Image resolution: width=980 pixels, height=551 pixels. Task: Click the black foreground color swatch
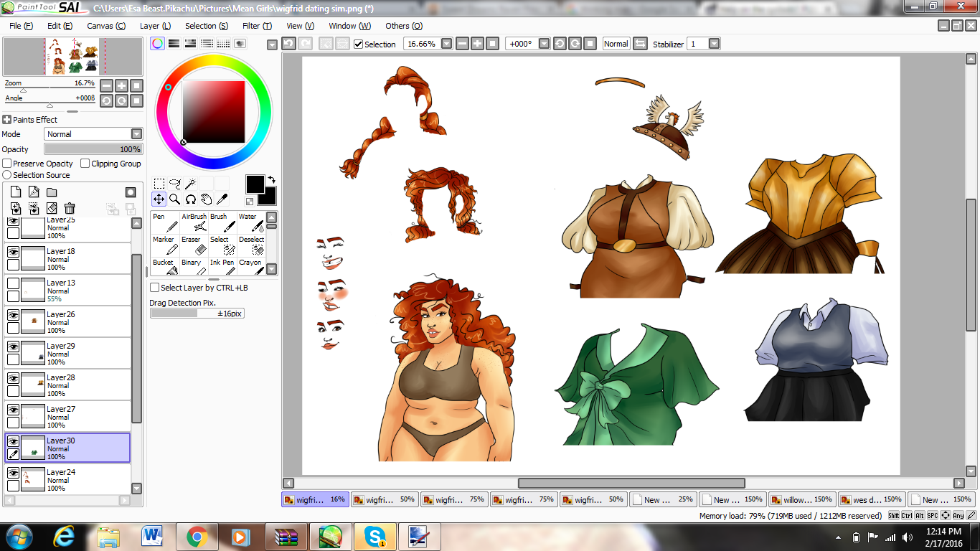click(x=255, y=184)
